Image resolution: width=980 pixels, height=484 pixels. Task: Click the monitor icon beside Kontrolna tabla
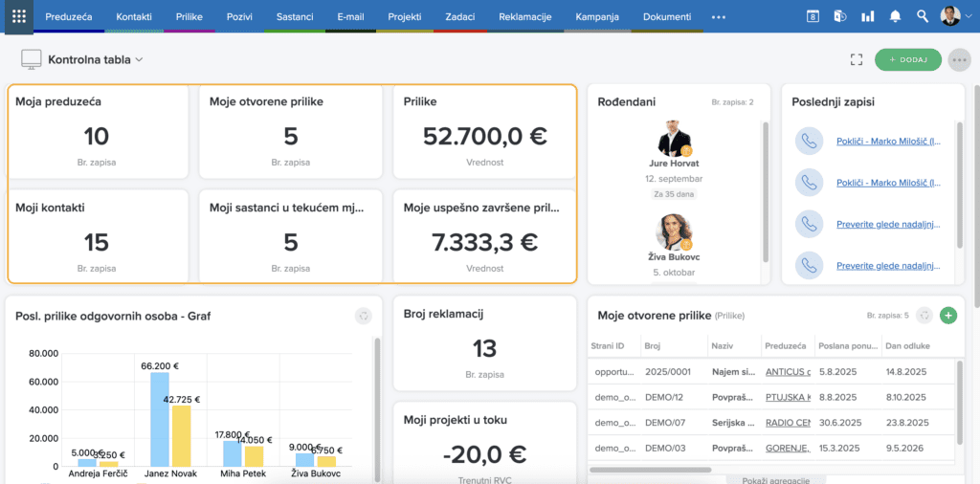[31, 60]
